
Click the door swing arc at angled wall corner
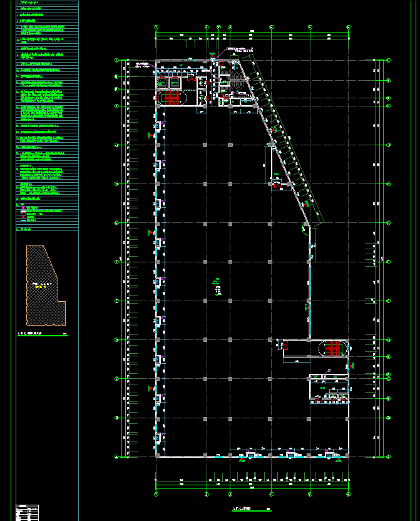click(305, 229)
